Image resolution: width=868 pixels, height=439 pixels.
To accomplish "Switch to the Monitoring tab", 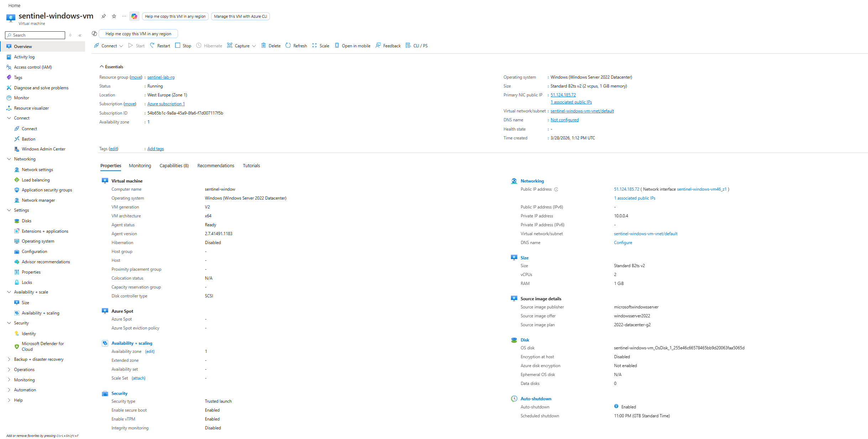I will (x=140, y=165).
